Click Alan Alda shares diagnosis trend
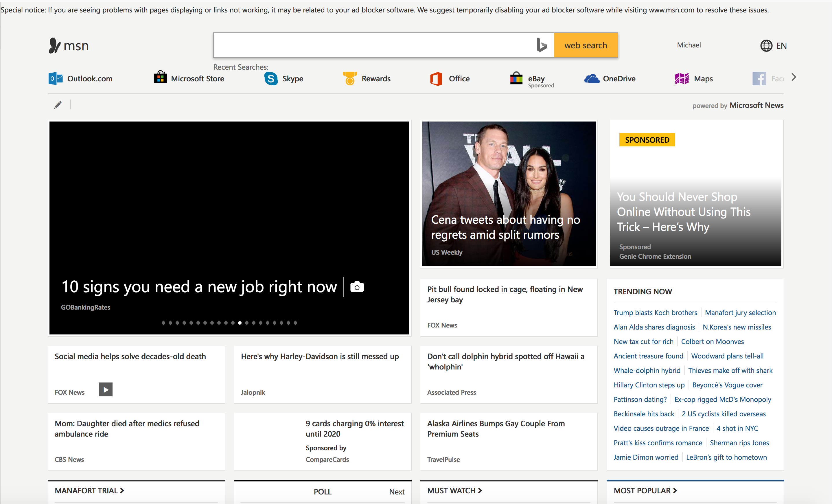This screenshot has width=832, height=504. [x=654, y=327]
